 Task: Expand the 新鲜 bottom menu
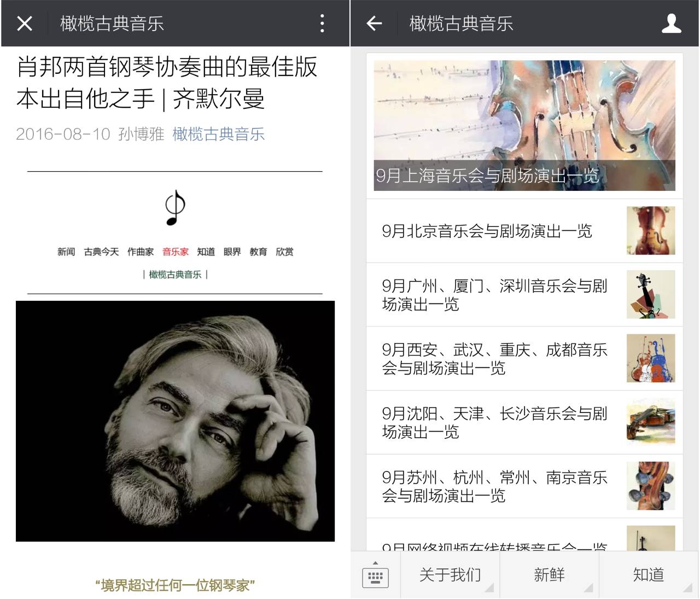tap(549, 575)
